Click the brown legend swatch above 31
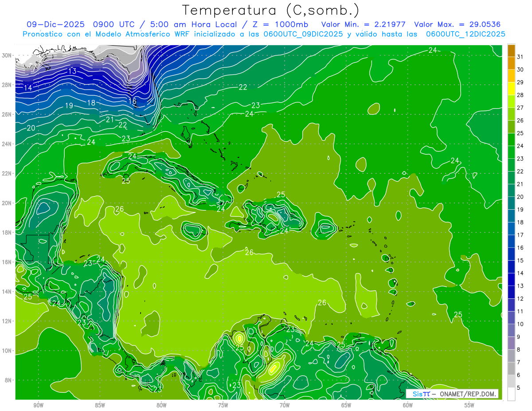 [x=511, y=50]
